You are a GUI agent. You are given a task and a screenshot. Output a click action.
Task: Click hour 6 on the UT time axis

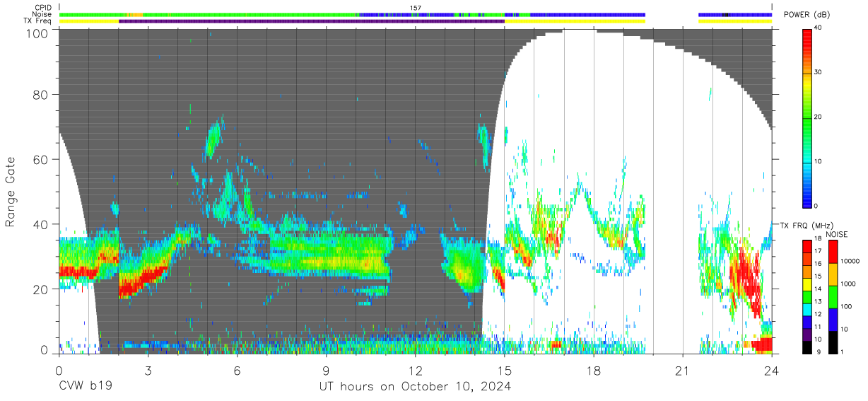point(237,371)
